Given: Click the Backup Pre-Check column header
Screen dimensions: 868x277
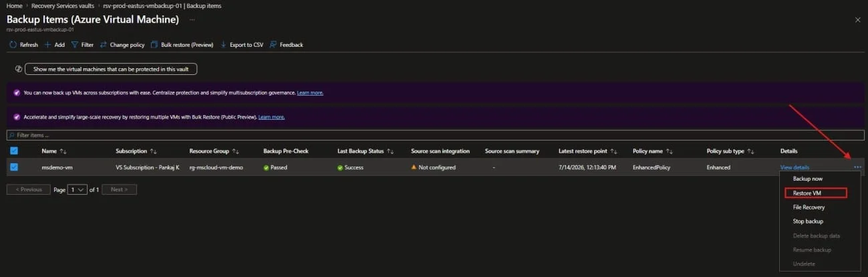Looking at the screenshot, I should [x=286, y=151].
